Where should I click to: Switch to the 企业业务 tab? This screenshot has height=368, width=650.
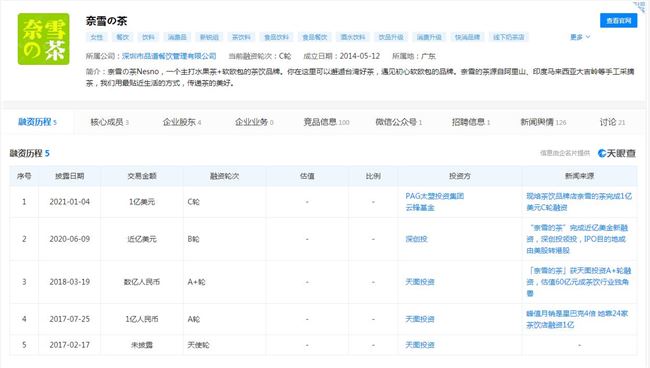[x=254, y=122]
